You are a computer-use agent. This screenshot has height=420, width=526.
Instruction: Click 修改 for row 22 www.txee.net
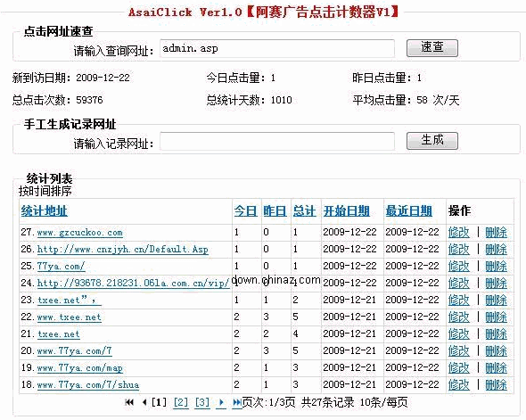(458, 317)
